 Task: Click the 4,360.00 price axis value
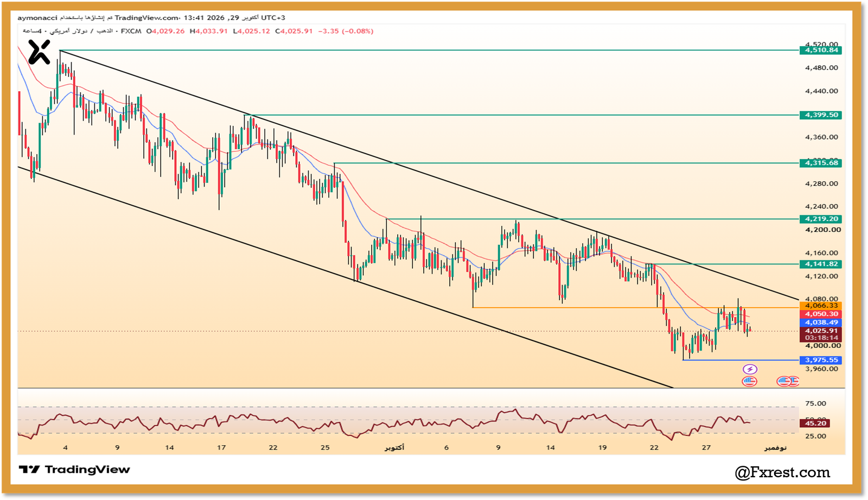pos(821,137)
